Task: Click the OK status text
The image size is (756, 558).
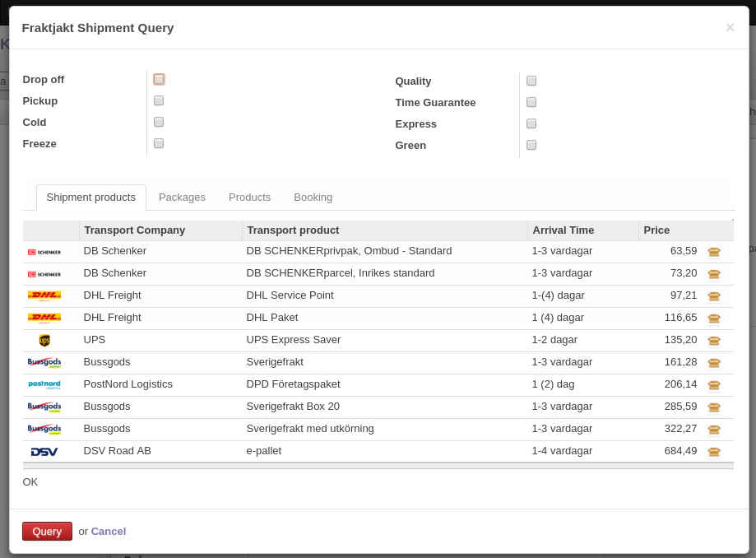Action: click(30, 481)
